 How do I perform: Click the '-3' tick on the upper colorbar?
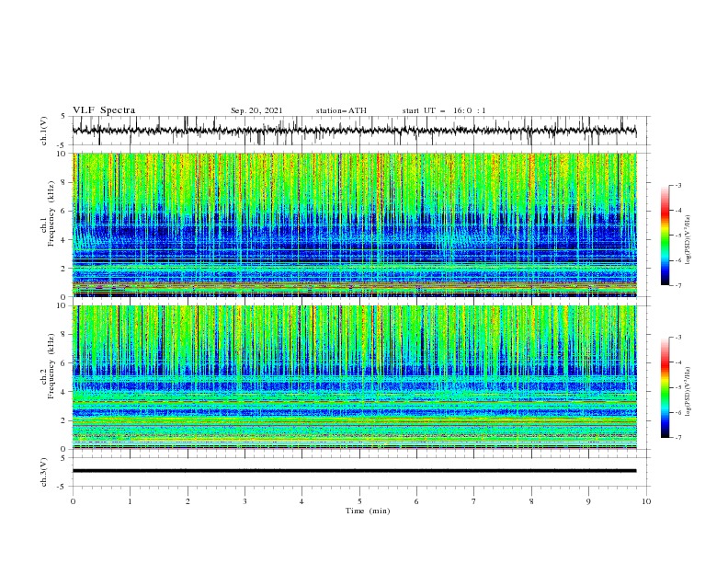tap(677, 185)
